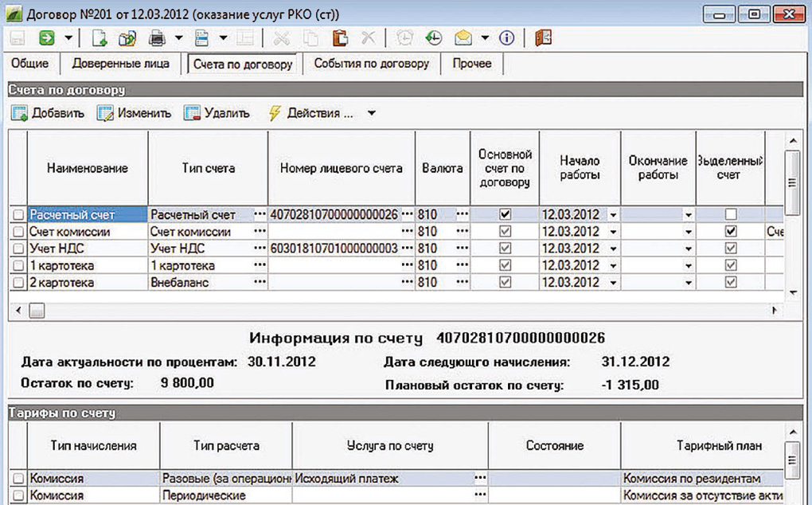This screenshot has height=505, width=812.
Task: Click the new document toolbar icon
Action: click(x=99, y=37)
